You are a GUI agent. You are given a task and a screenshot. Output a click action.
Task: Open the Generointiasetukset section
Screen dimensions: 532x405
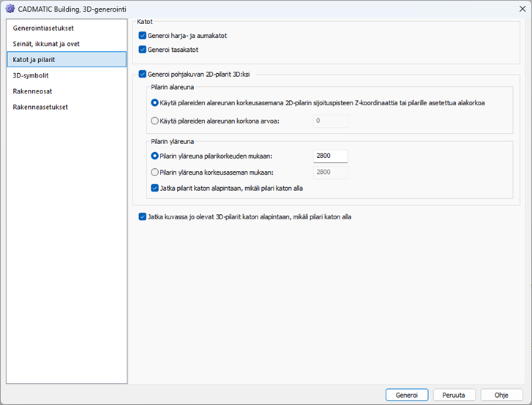point(43,28)
